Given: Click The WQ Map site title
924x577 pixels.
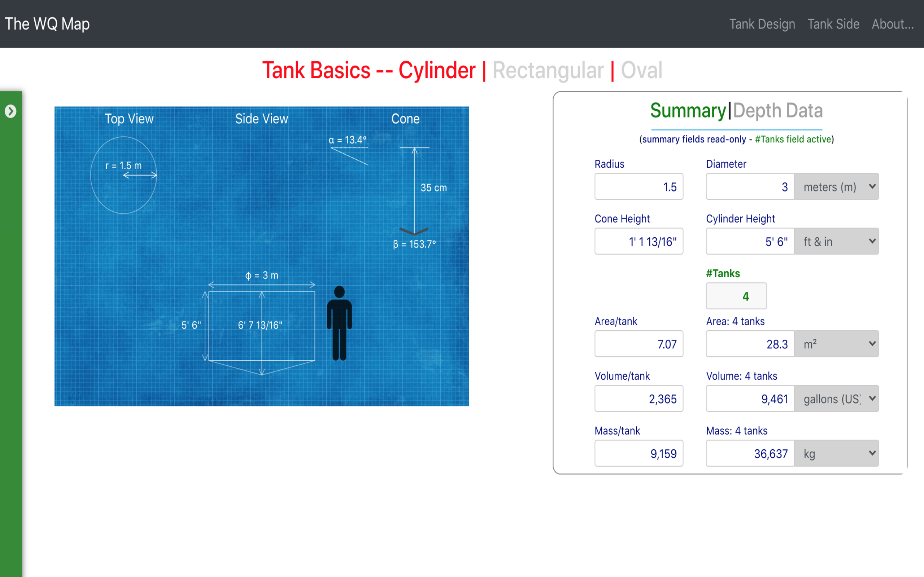Looking at the screenshot, I should (x=47, y=24).
